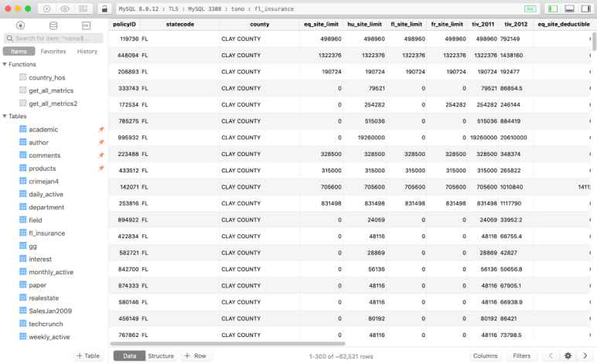Click the pin icon beside products table

point(101,168)
